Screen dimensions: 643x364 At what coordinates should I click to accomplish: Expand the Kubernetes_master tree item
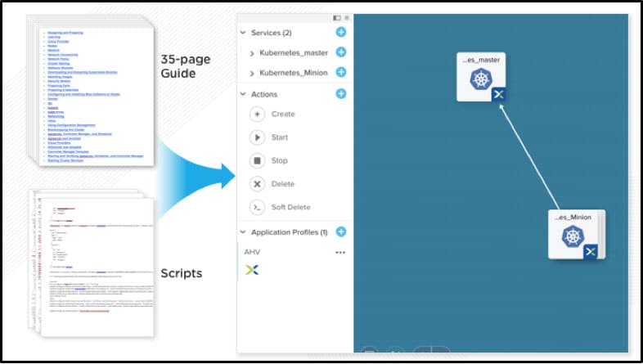point(252,53)
